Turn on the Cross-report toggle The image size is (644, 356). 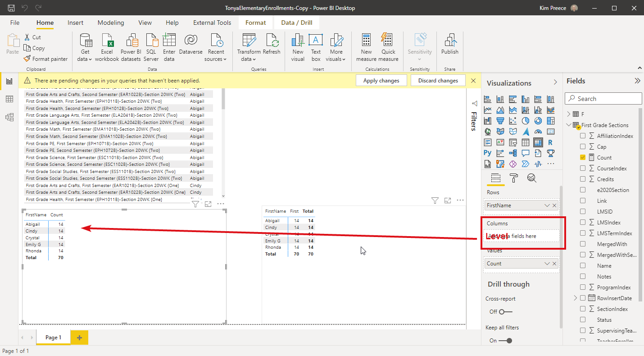pyautogui.click(x=505, y=312)
